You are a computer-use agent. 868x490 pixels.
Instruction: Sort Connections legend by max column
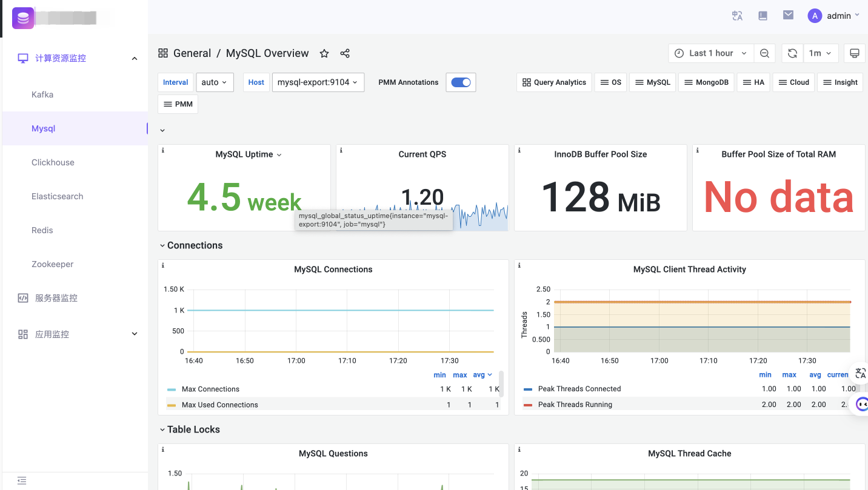click(460, 375)
